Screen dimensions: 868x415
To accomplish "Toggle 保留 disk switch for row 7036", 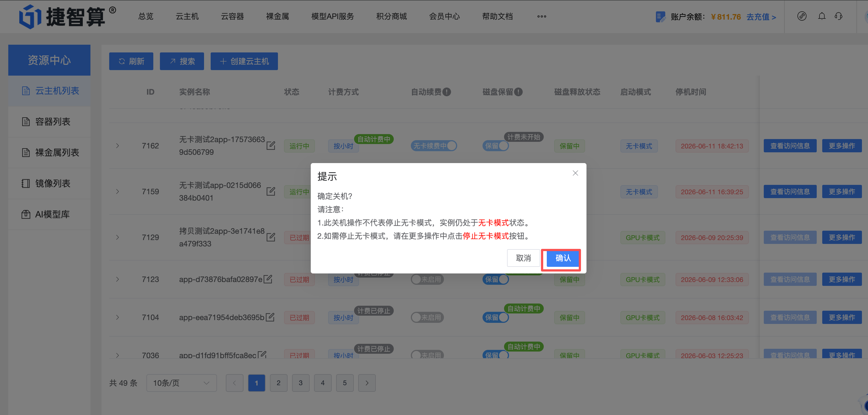I will click(x=496, y=355).
